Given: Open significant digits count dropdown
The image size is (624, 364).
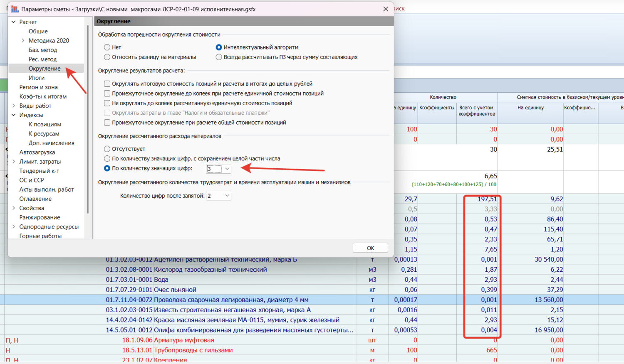Looking at the screenshot, I should (227, 169).
